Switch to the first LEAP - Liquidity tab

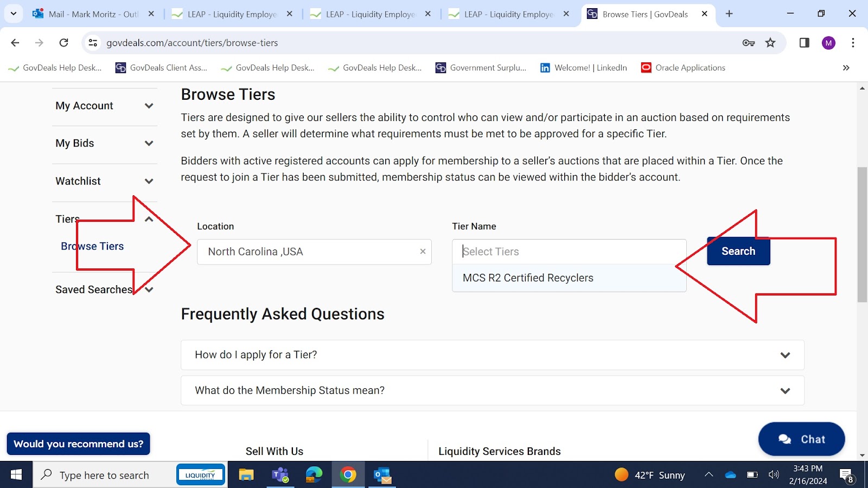(x=232, y=14)
